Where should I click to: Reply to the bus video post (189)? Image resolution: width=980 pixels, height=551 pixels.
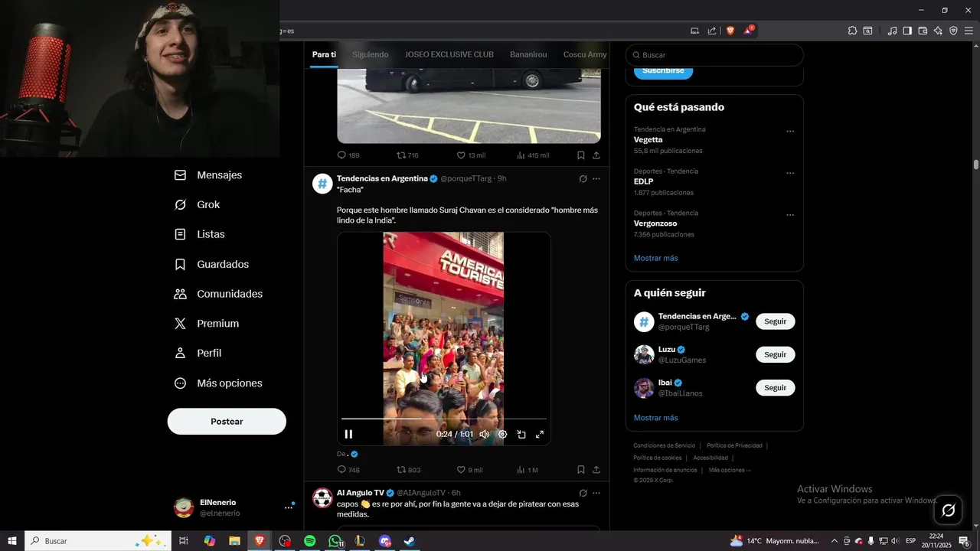[x=348, y=155]
